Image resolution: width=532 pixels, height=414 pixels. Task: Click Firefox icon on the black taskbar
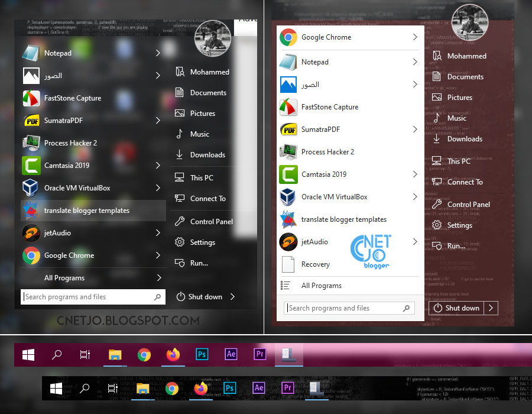pos(201,388)
